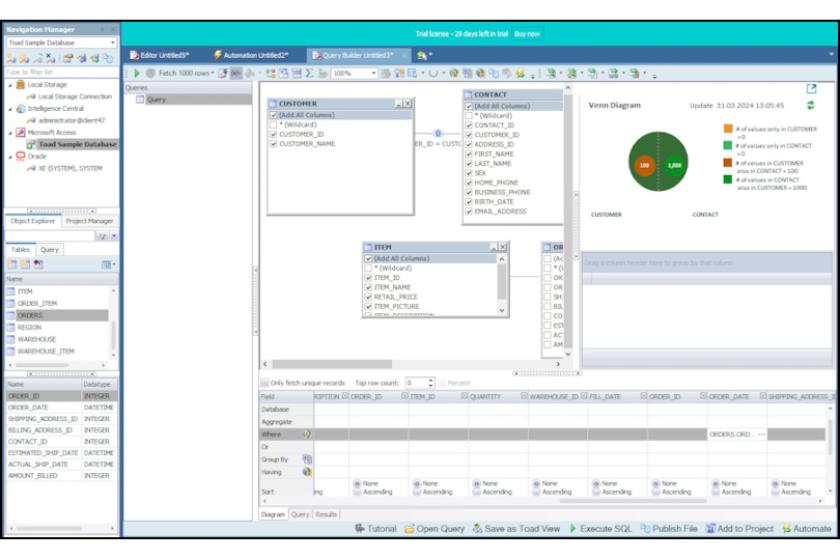The height and width of the screenshot is (560, 840).
Task: Switch to Automation Untitled2 tab
Action: coord(251,55)
